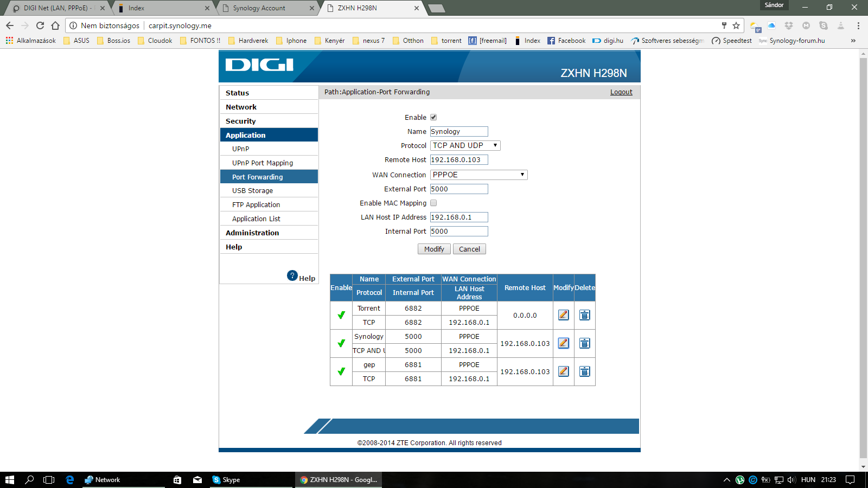Open Action Center notifications
The height and width of the screenshot is (488, 868).
[x=850, y=480]
